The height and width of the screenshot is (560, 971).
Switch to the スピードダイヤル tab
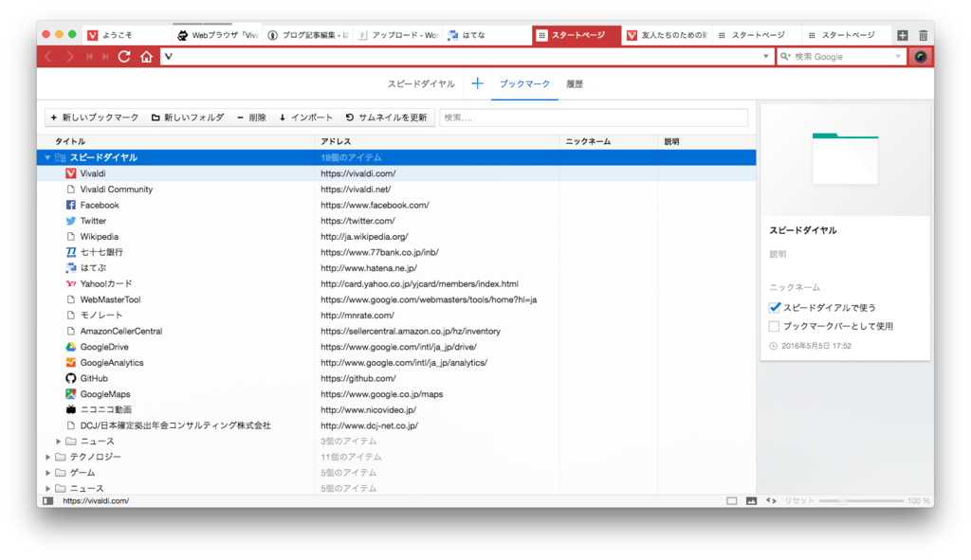421,83
